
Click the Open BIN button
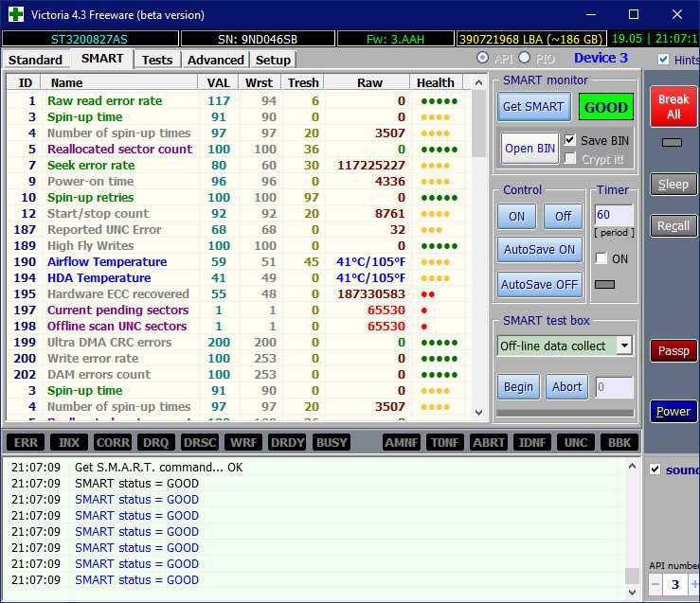click(529, 148)
